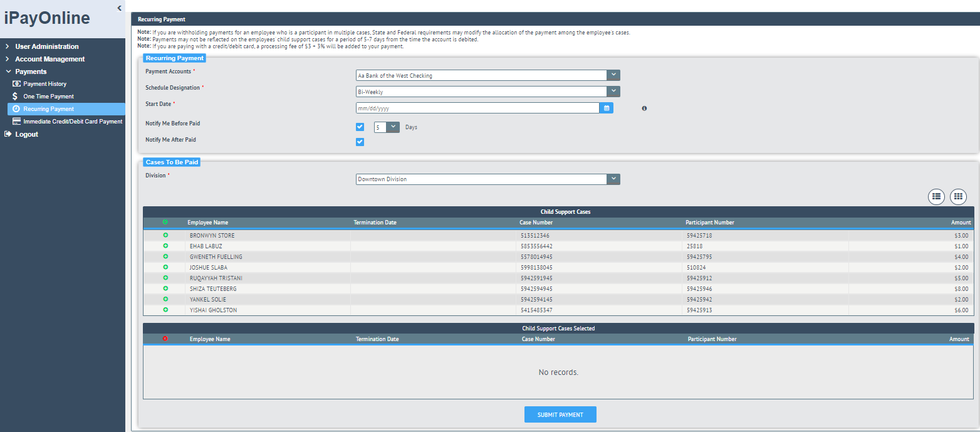Add YISHAI GHOLSTON case using plus icon
This screenshot has height=432, width=980.
click(165, 310)
